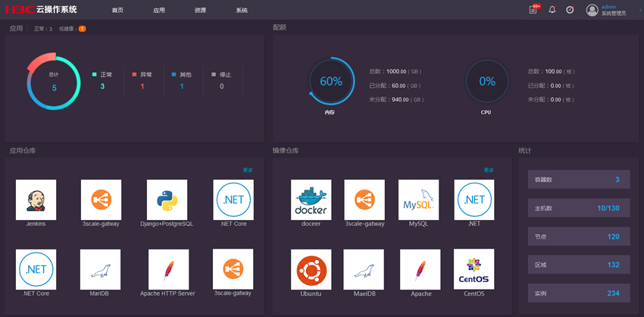Open the 实例 234 statistics row
Image resolution: width=644 pixels, height=317 pixels.
(579, 293)
